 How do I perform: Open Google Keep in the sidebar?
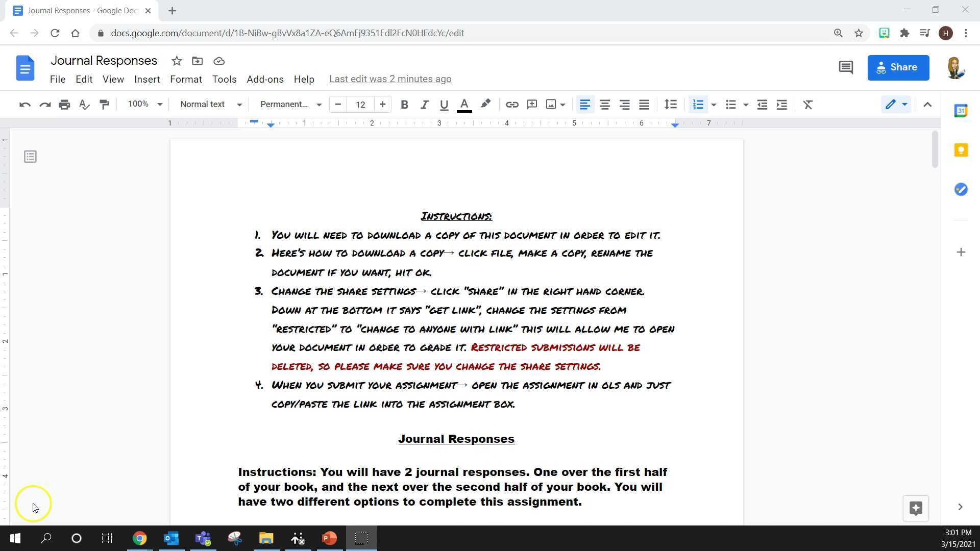click(x=961, y=149)
